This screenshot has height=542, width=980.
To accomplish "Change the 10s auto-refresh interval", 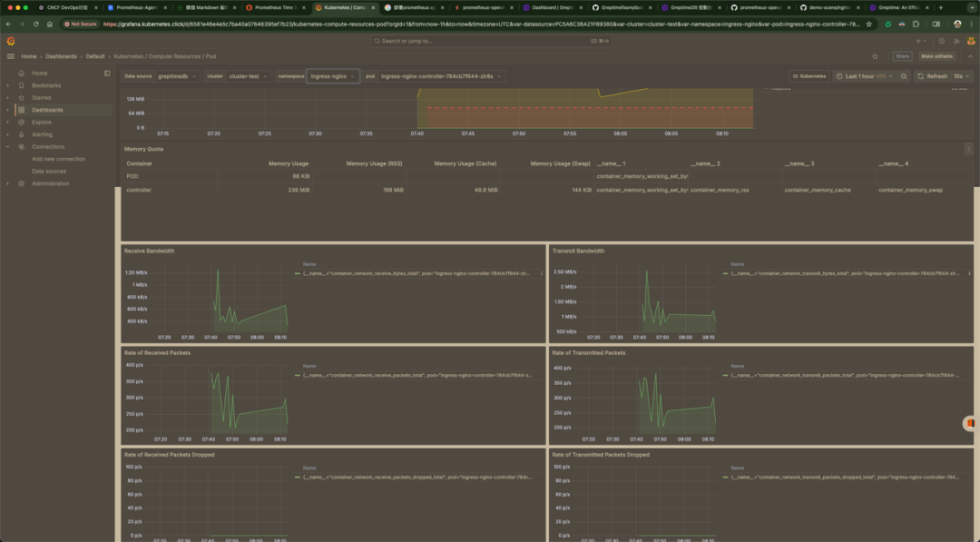I will (x=961, y=76).
